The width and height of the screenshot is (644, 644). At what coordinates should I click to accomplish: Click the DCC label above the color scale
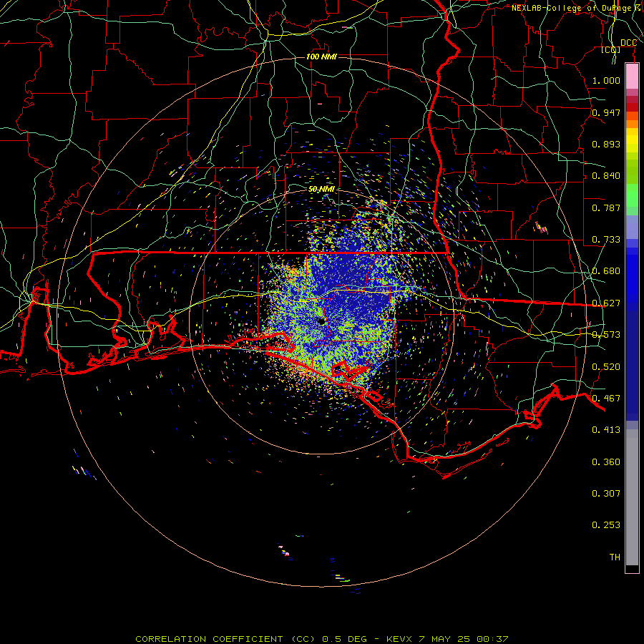click(x=628, y=43)
